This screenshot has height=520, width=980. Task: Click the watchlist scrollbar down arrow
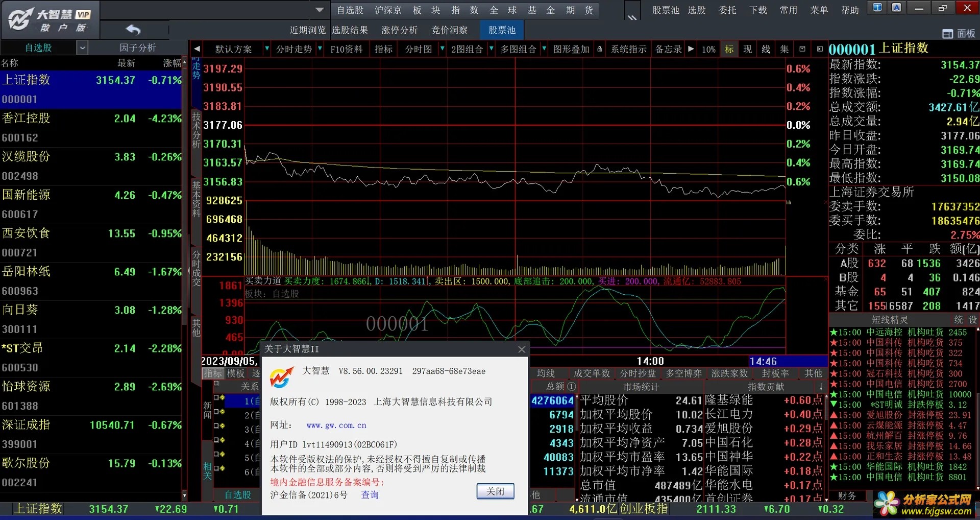click(x=184, y=495)
